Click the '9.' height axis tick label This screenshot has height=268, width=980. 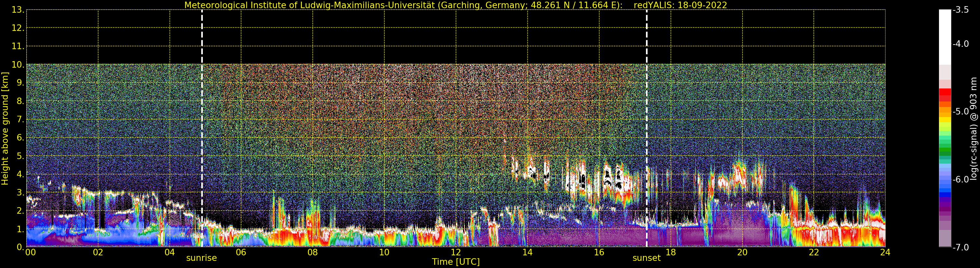pyautogui.click(x=21, y=83)
